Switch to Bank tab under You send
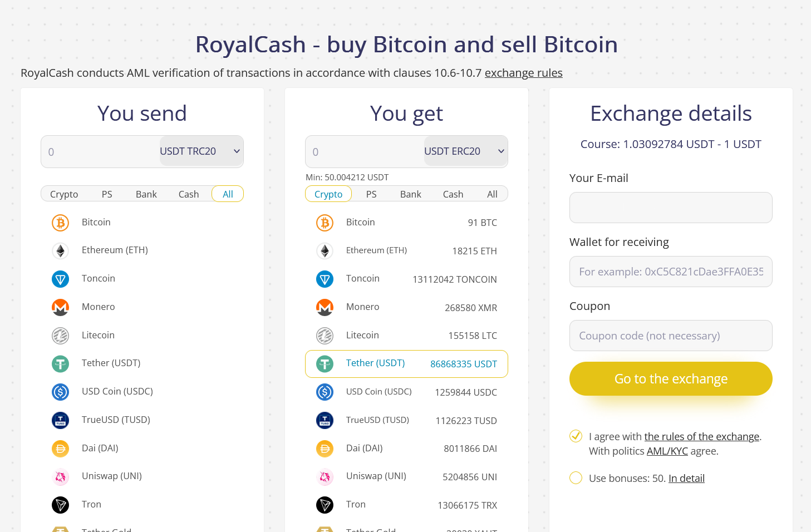Screen dimensions: 811x532 146,194
